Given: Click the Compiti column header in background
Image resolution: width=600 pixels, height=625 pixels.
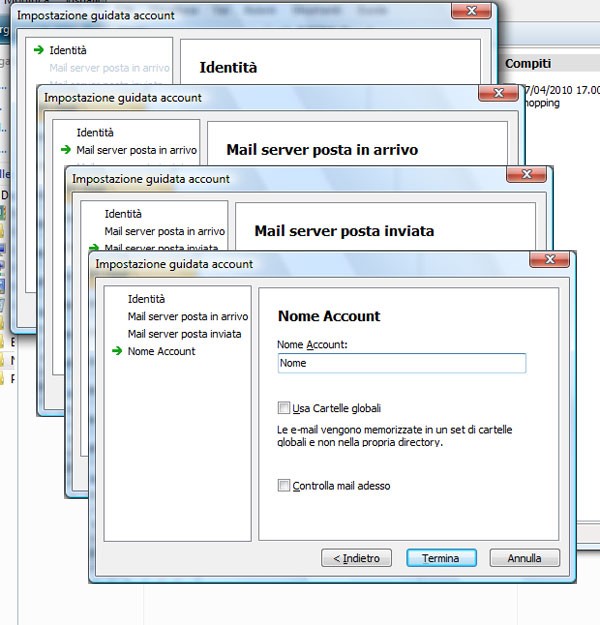Looking at the screenshot, I should (528, 63).
